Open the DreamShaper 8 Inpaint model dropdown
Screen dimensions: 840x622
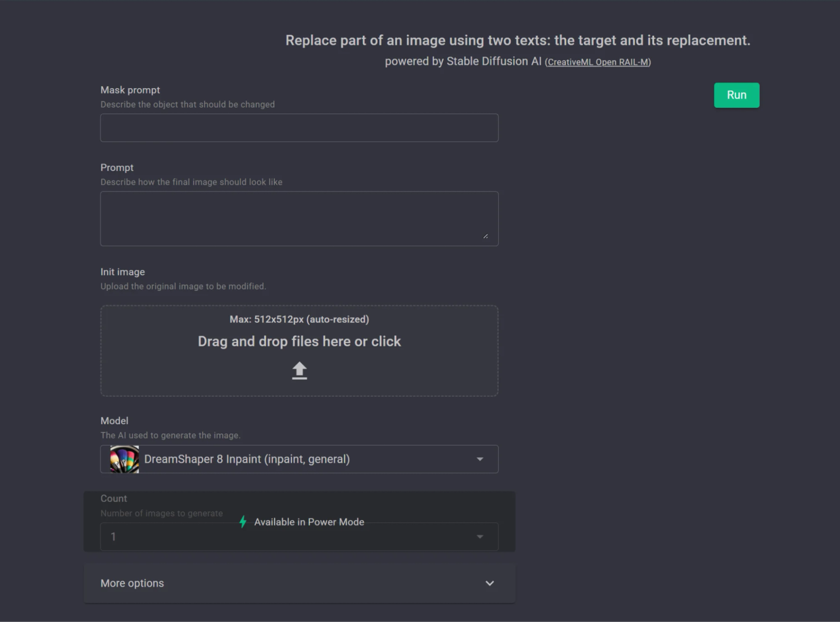click(299, 459)
